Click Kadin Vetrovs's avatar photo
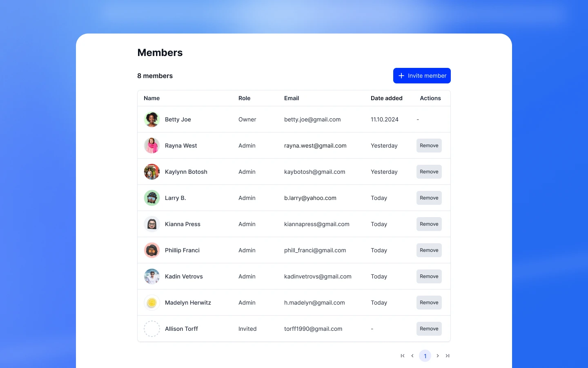588x368 pixels. pos(152,276)
